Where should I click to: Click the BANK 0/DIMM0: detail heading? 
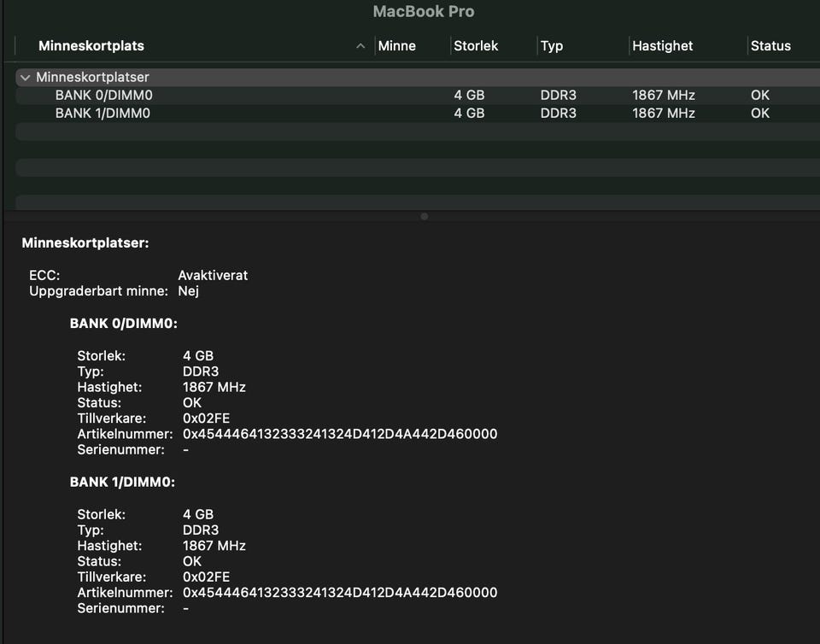(x=123, y=324)
